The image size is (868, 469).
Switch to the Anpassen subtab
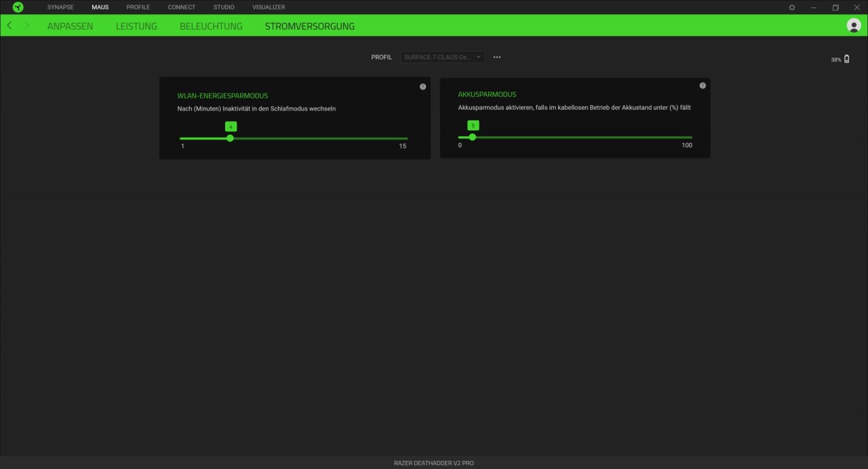(x=71, y=26)
